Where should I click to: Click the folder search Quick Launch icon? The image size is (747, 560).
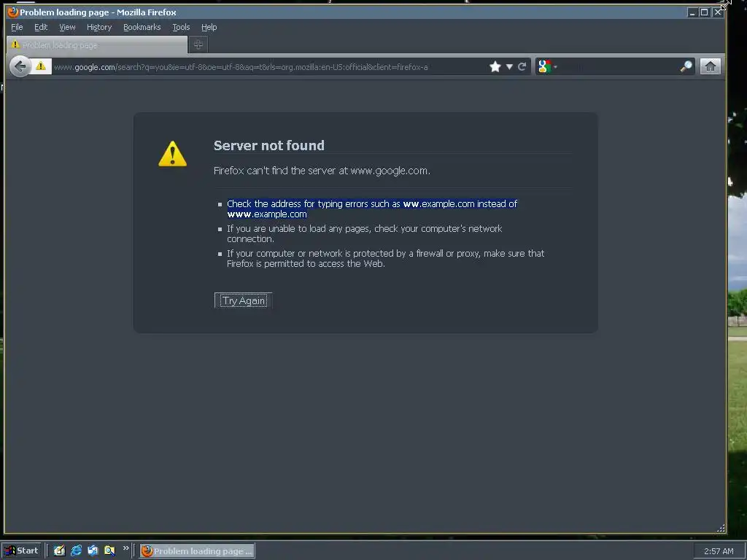point(109,551)
